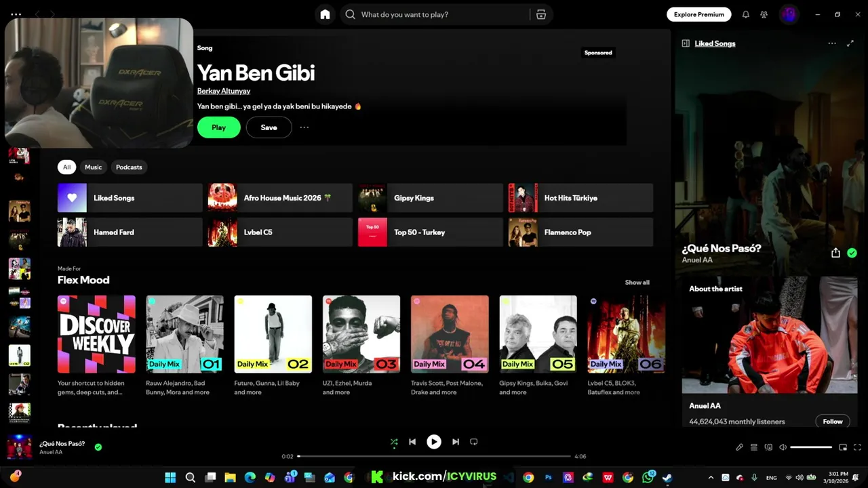Open Liked Songs shortcut tile
The height and width of the screenshot is (488, 868).
click(x=130, y=198)
